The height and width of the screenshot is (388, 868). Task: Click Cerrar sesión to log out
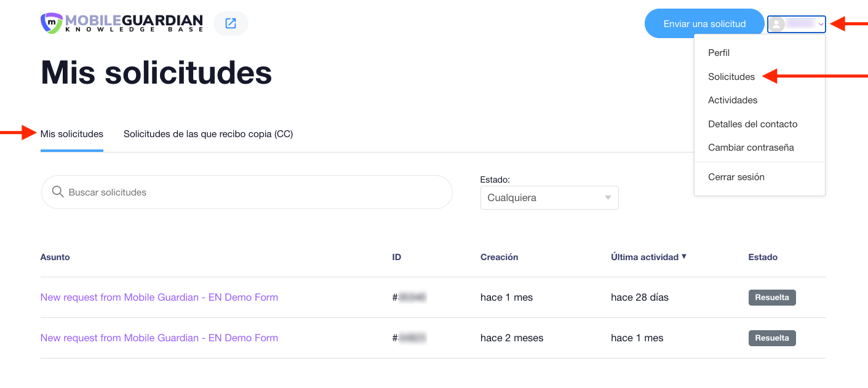(x=736, y=177)
